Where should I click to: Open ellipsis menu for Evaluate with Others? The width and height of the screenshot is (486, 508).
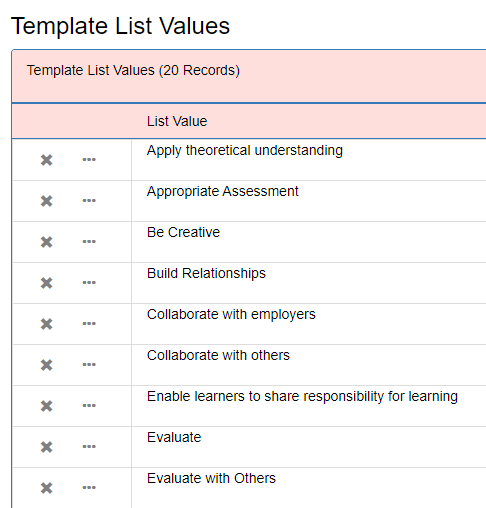(89, 488)
